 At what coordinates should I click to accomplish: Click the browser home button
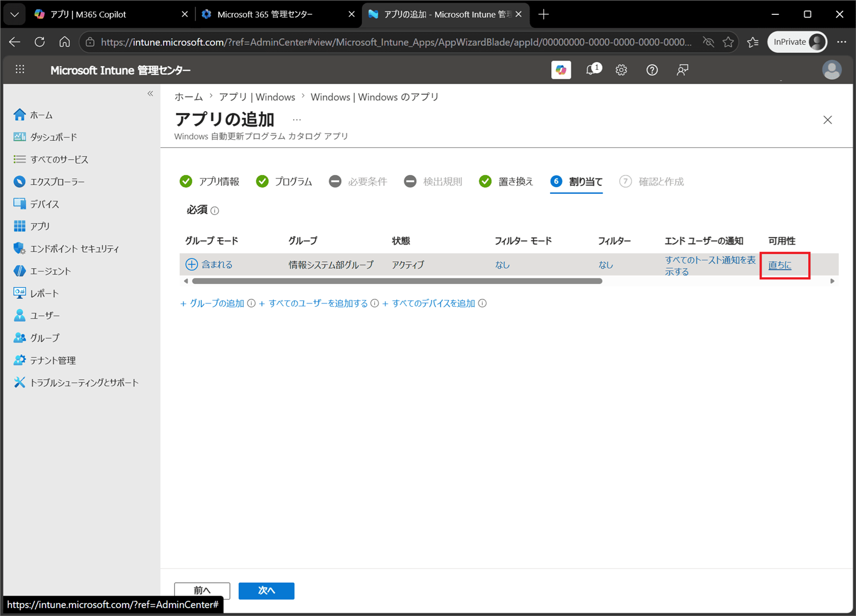pos(64,42)
